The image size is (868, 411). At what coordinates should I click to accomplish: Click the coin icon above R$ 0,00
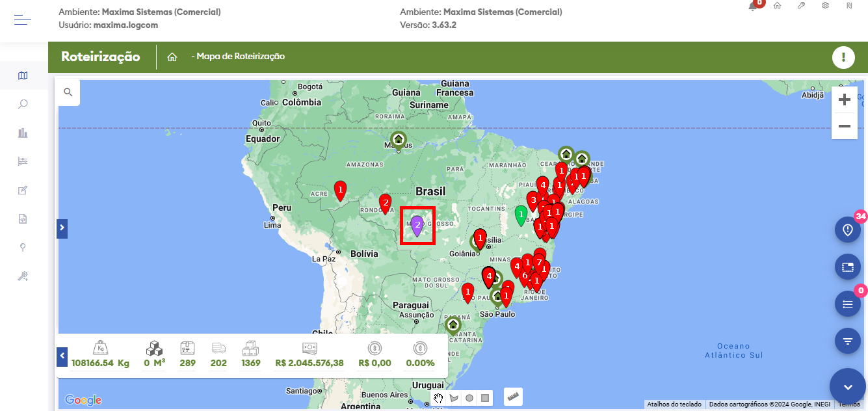[375, 348]
